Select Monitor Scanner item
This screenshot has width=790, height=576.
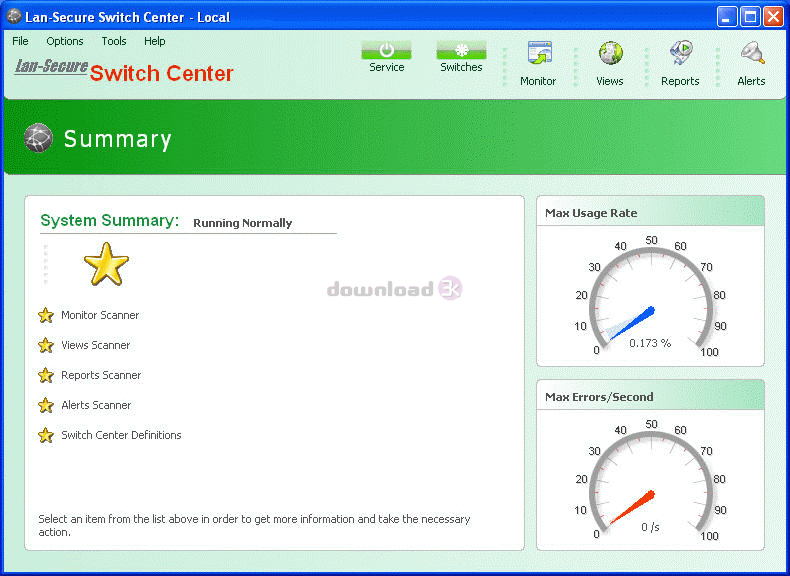point(100,315)
